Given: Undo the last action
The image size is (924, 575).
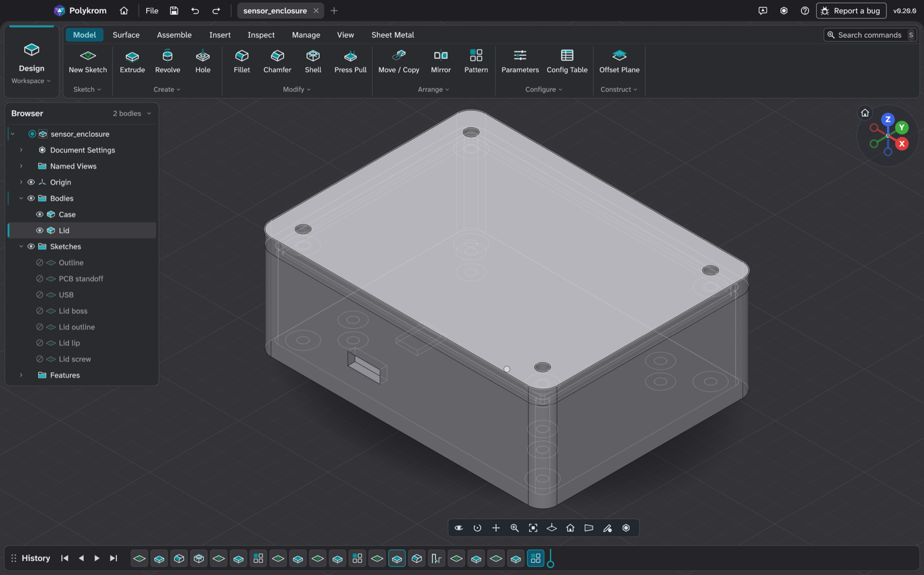Looking at the screenshot, I should point(195,10).
